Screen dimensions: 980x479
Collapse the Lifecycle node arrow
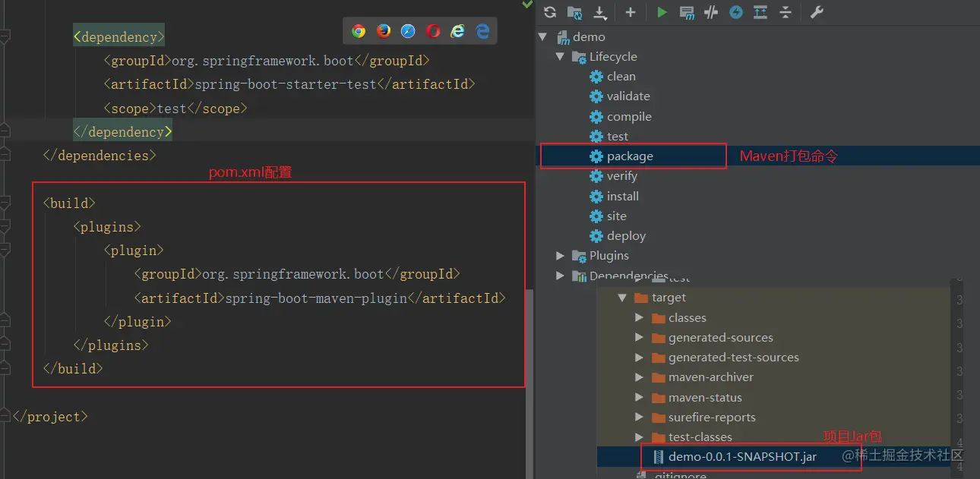tap(560, 56)
